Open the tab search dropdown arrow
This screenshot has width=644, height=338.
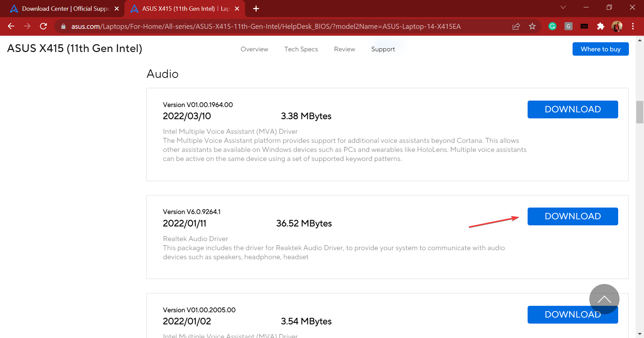pyautogui.click(x=563, y=7)
